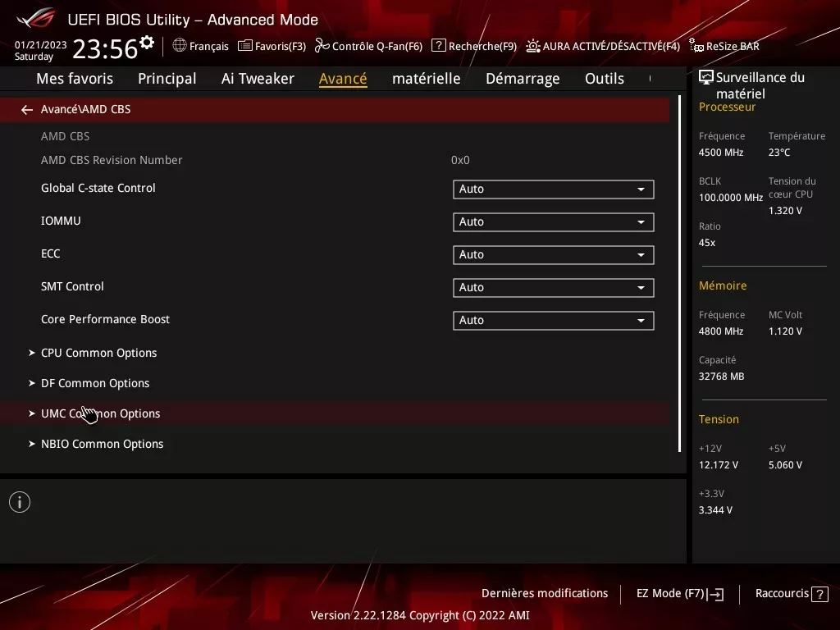Expand NBIO Common Options

[102, 443]
